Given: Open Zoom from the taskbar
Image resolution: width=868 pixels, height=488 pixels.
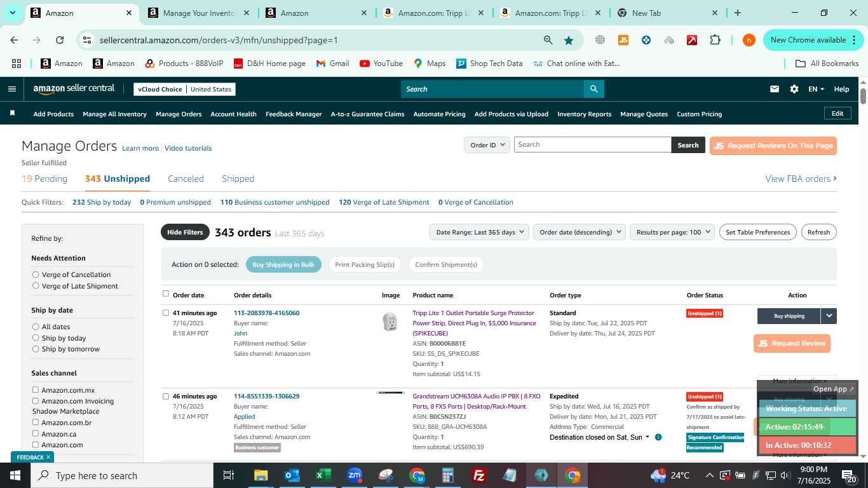Looking at the screenshot, I should point(355,475).
